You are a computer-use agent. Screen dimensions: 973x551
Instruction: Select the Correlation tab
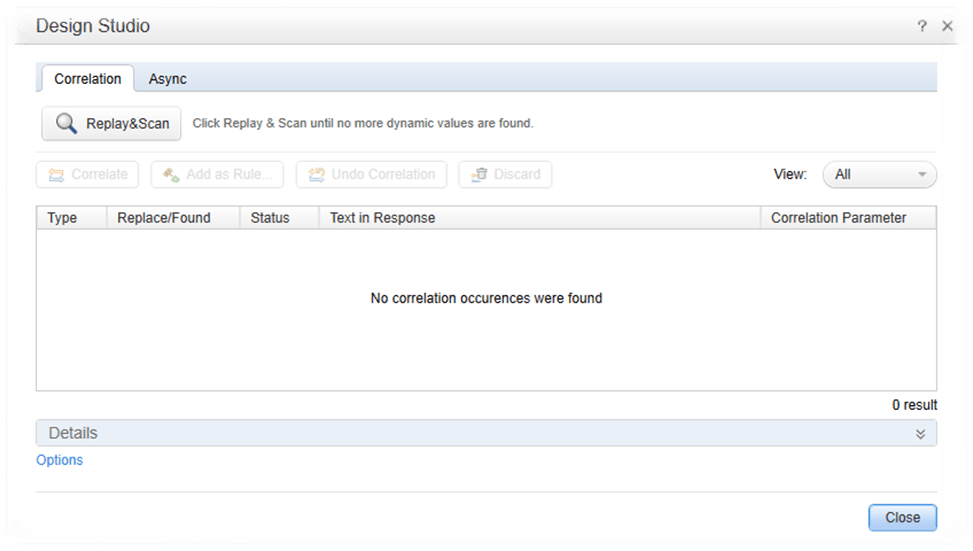tap(88, 79)
